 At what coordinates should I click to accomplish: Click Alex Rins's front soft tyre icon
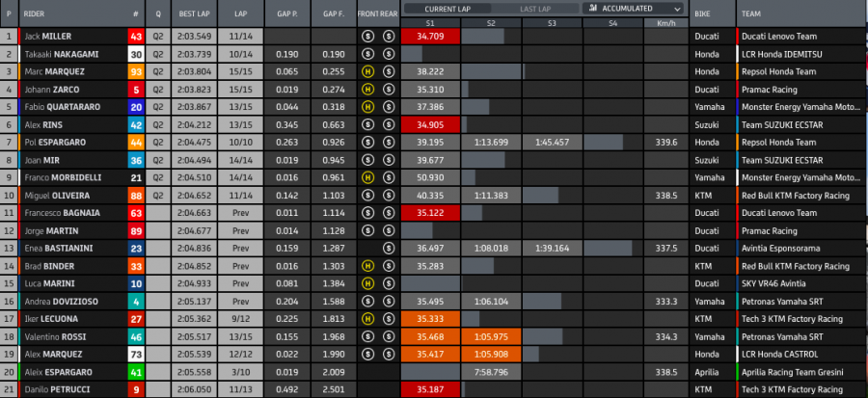pyautogui.click(x=366, y=125)
